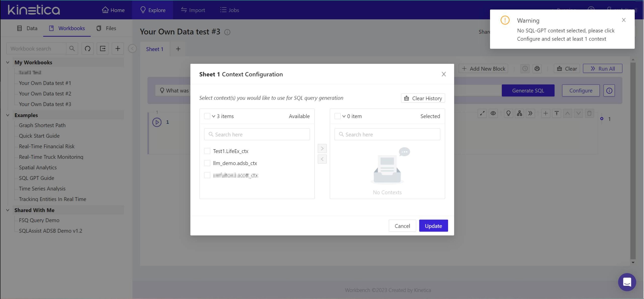Toggle select-all checkbox for Available items

[x=207, y=116]
